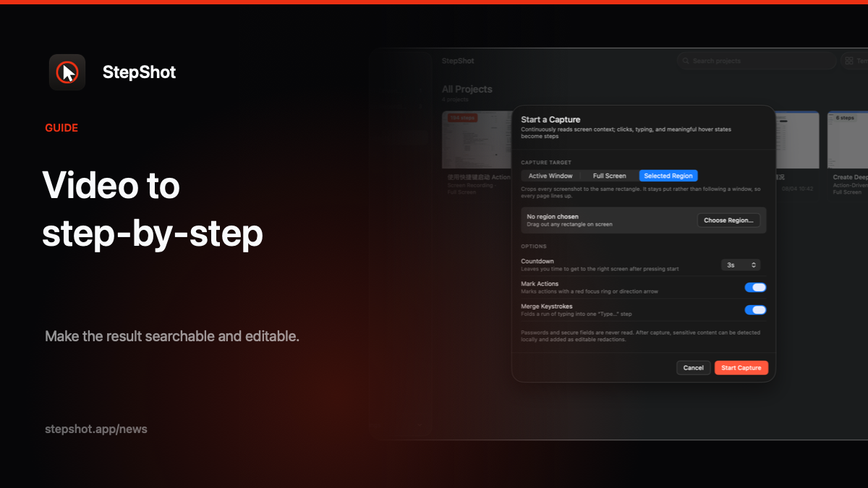Viewport: 868px width, 488px height.
Task: Click the search magnifier icon in StepShot window
Action: [x=686, y=61]
